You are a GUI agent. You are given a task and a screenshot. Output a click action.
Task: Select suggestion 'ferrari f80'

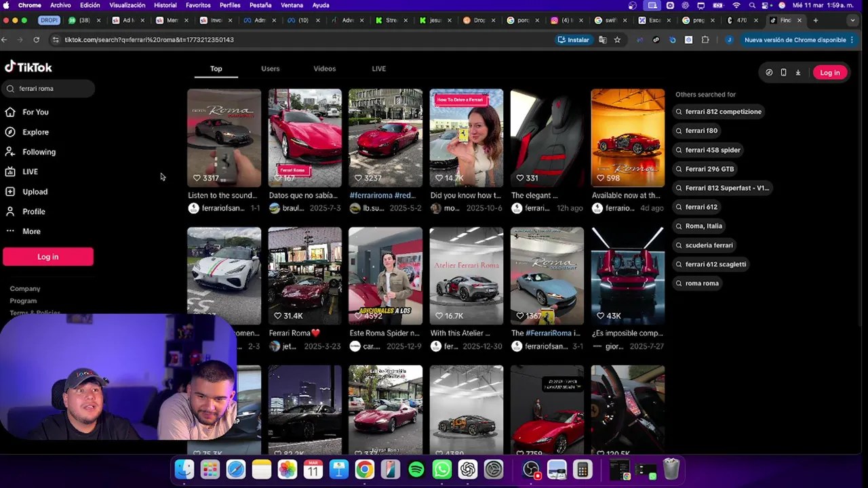696,131
